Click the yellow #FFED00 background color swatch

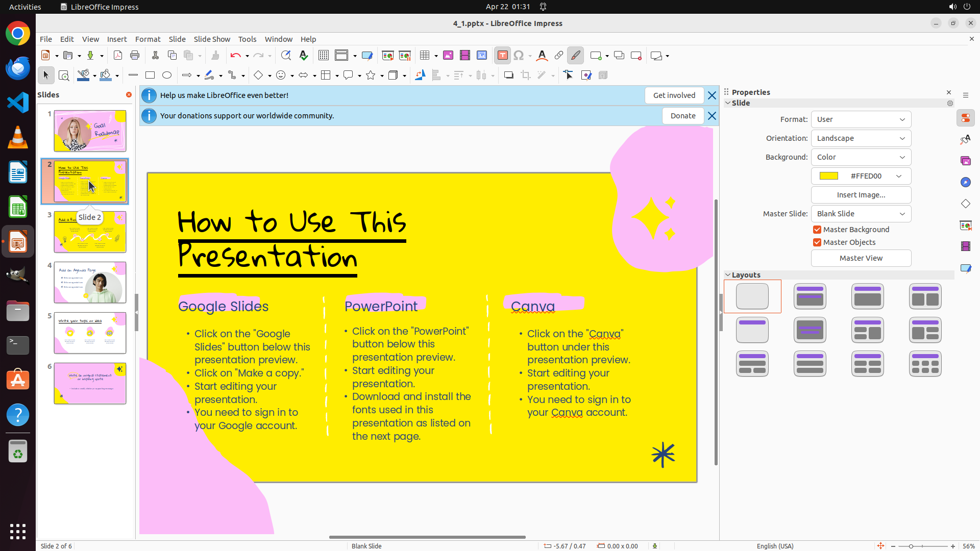pyautogui.click(x=829, y=176)
